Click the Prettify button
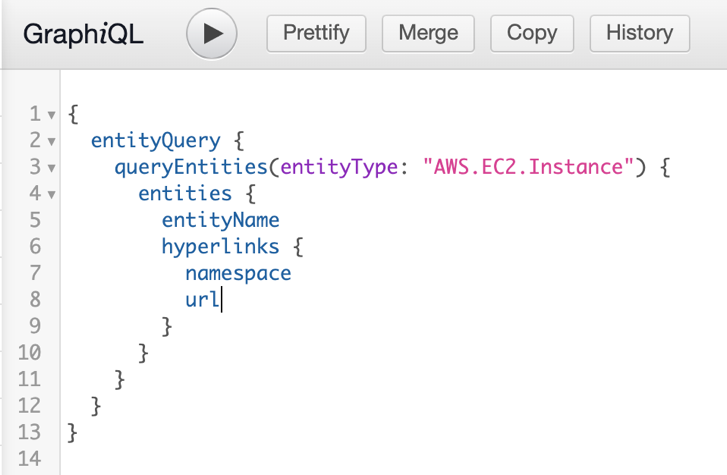Viewport: 727px width, 475px height. tap(316, 33)
